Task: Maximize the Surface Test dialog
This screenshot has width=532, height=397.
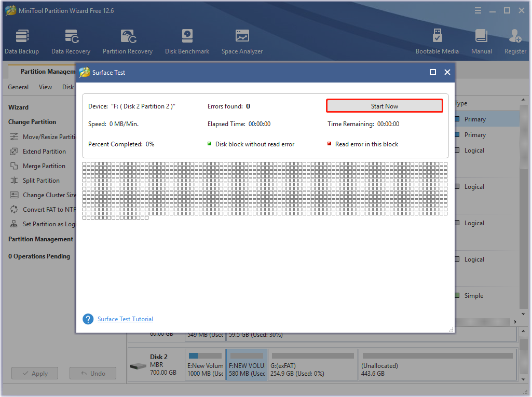Action: [432, 72]
